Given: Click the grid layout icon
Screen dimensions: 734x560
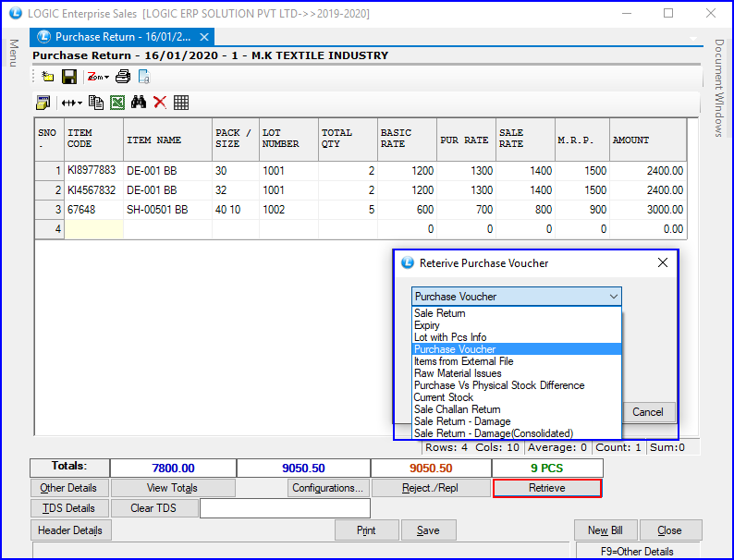Looking at the screenshot, I should pos(181,103).
